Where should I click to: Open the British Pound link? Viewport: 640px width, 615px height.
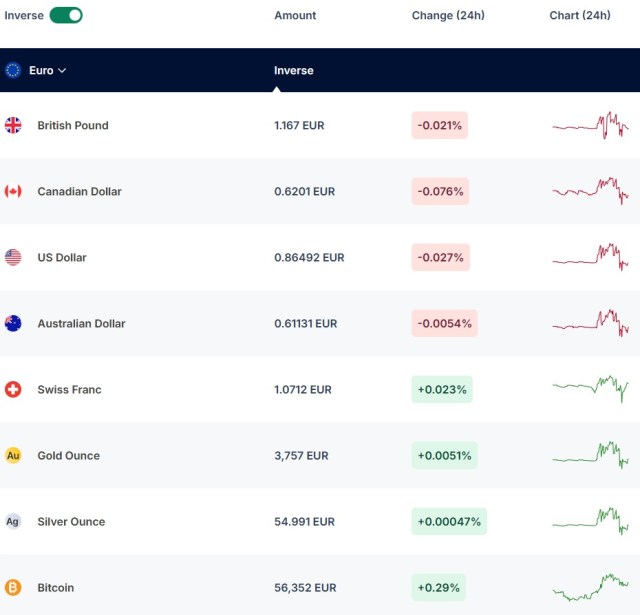[73, 125]
